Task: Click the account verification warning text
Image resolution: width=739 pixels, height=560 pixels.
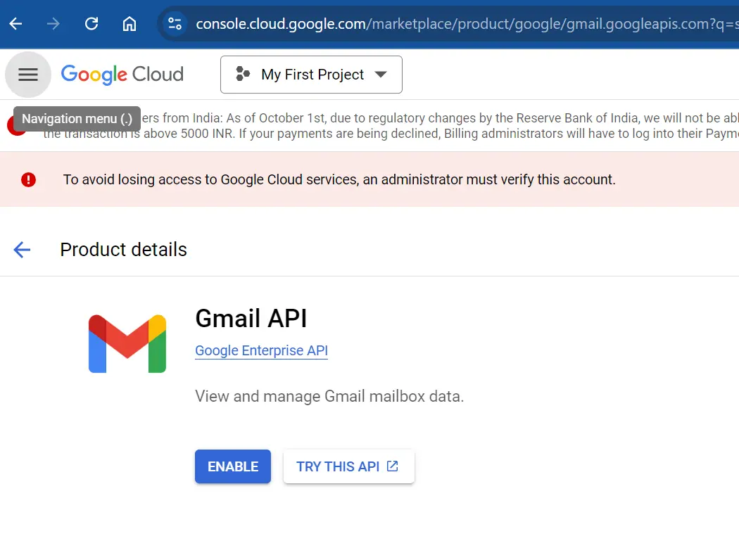Action: click(x=339, y=179)
